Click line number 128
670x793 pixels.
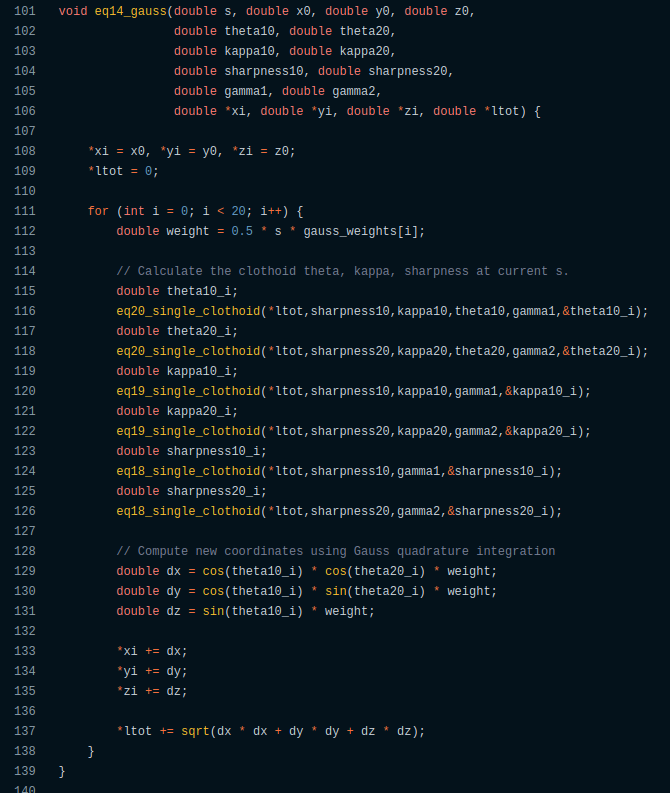pyautogui.click(x=25, y=551)
